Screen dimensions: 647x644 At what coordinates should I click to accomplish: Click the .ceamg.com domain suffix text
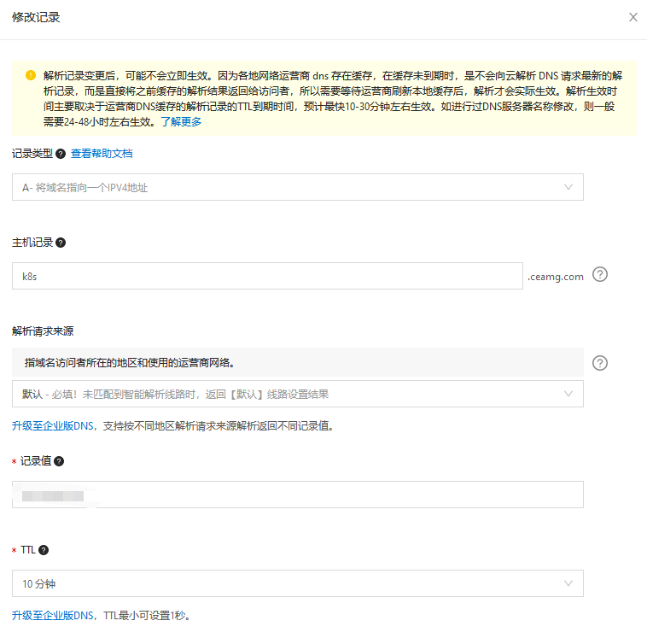click(556, 277)
